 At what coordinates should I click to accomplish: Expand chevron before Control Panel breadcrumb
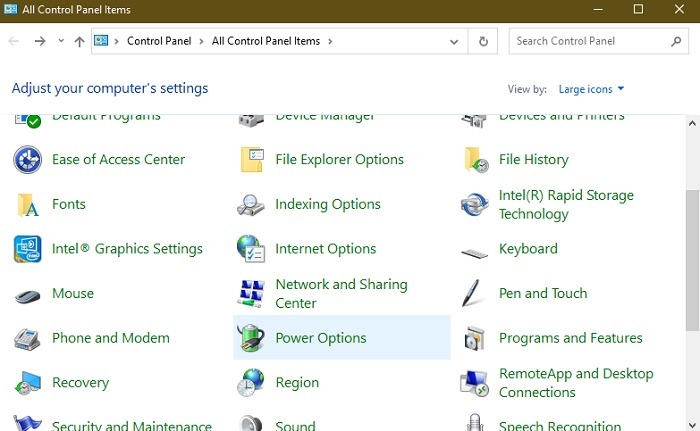coord(116,42)
